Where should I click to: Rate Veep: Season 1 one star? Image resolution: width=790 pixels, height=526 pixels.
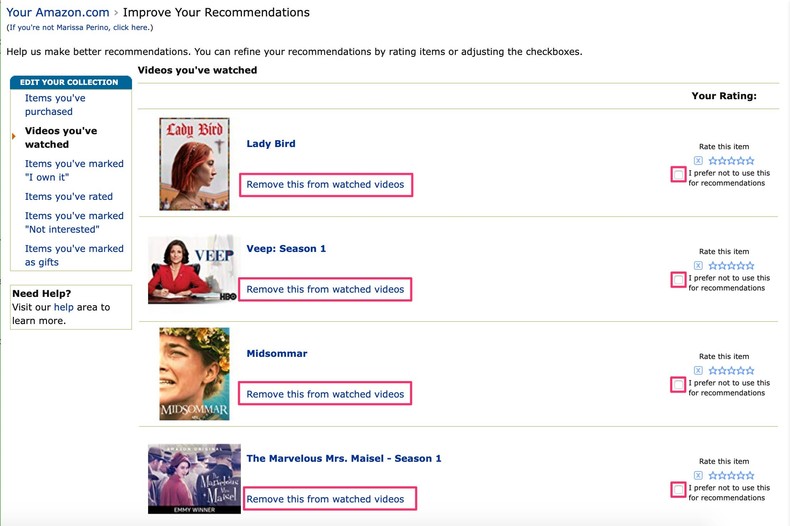(x=713, y=266)
